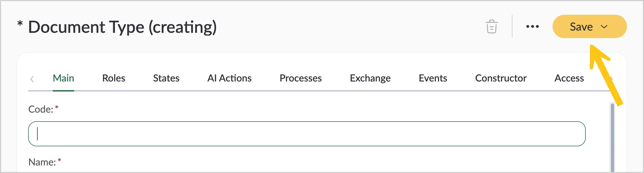This screenshot has width=644, height=173.
Task: Click the right chevron to scroll tabs forward
Action: click(611, 79)
